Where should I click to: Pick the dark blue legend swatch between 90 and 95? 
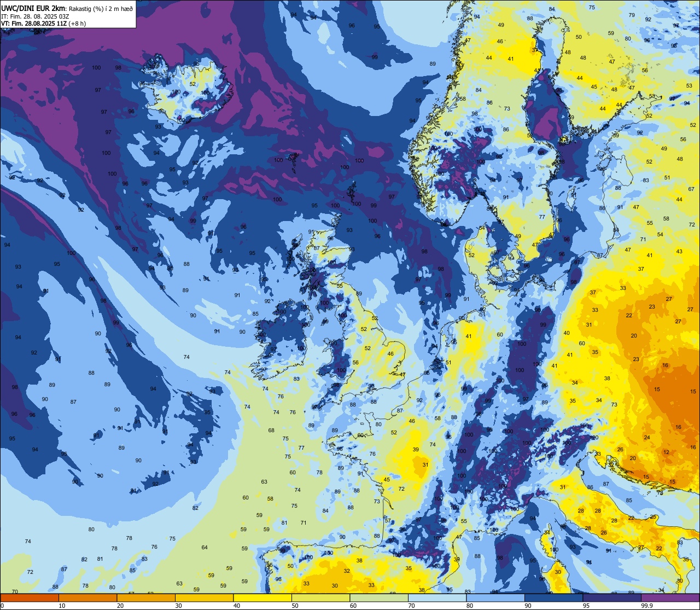553,597
